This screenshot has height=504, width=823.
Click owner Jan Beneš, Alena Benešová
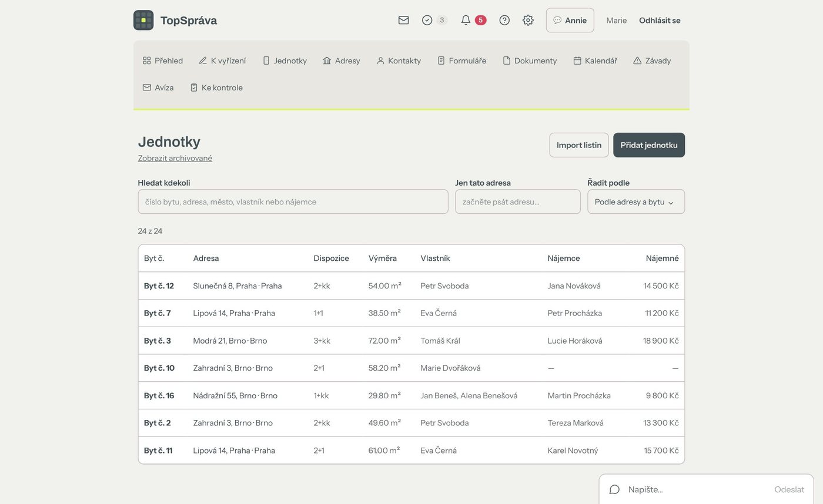pos(469,395)
